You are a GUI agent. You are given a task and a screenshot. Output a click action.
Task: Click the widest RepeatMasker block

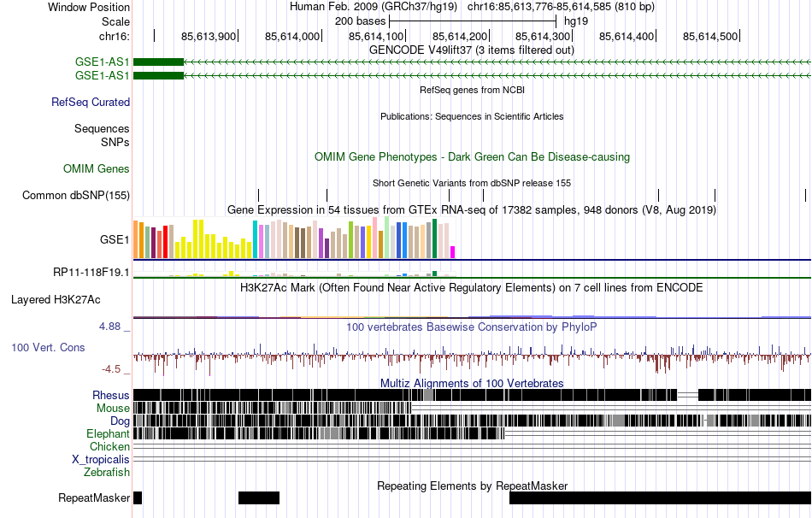pyautogui.click(x=660, y=497)
